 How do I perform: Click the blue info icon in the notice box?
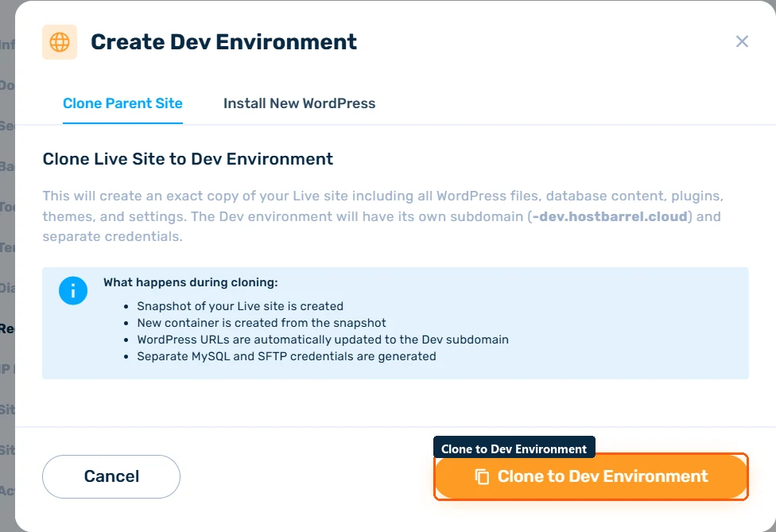(73, 290)
